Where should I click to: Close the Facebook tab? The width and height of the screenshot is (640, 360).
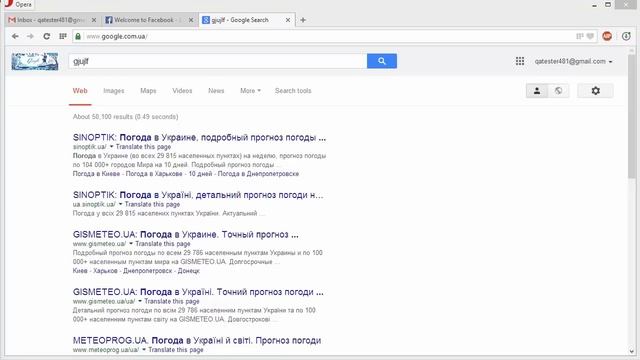(x=191, y=20)
